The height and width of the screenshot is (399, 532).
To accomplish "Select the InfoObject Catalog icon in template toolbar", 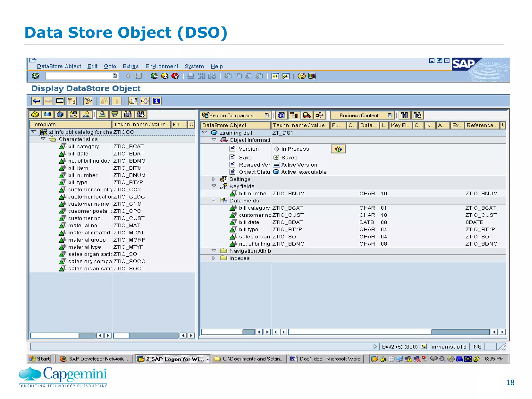I will [73, 115].
